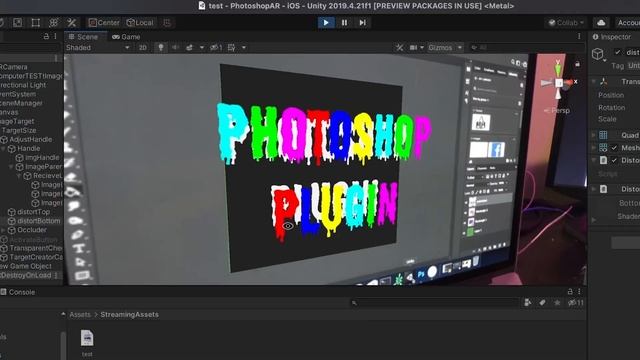Click search by type icon in Project
640x360 pixels.
tap(527, 302)
